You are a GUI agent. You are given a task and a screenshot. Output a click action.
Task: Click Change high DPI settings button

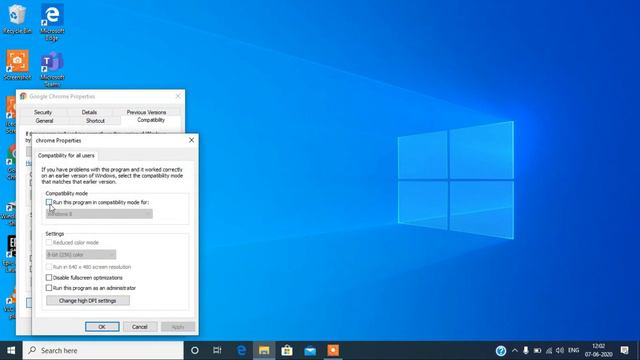(88, 300)
